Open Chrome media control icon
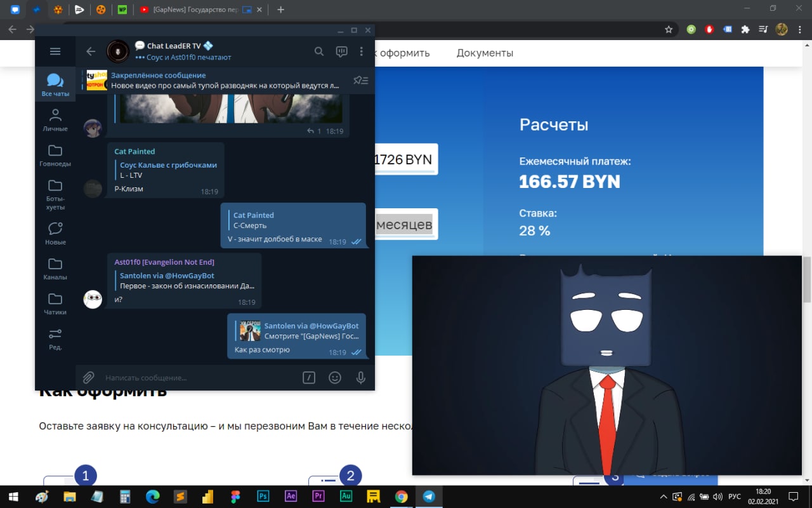The width and height of the screenshot is (812, 508). point(764,29)
